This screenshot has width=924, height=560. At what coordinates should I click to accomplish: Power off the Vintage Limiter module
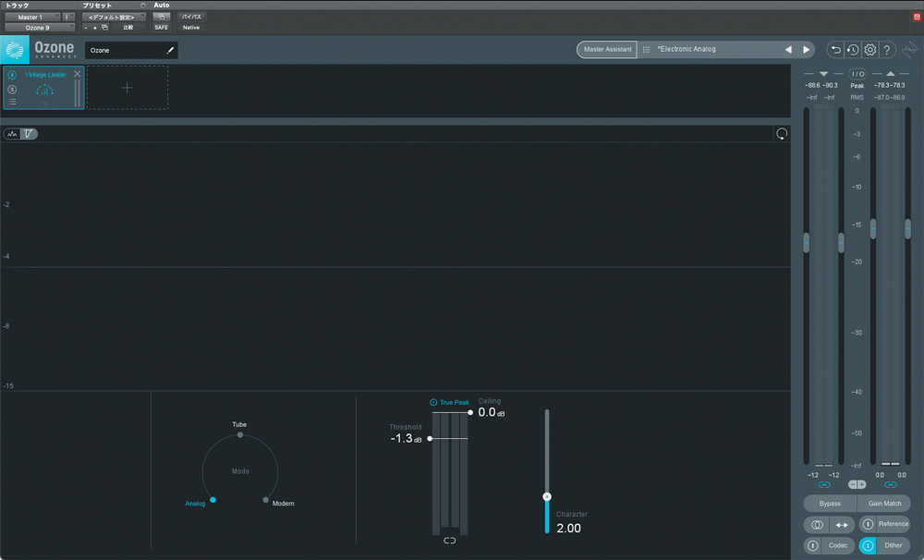pos(12,75)
